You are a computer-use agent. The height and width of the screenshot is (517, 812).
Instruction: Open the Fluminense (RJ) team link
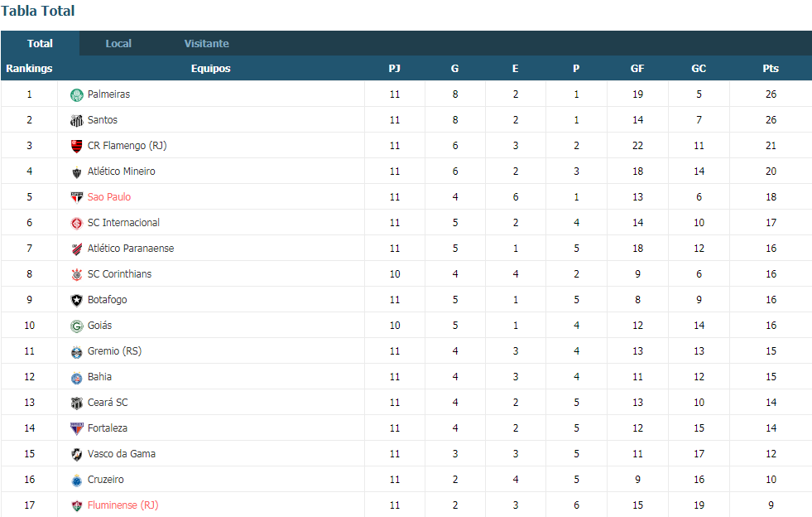coord(123,505)
